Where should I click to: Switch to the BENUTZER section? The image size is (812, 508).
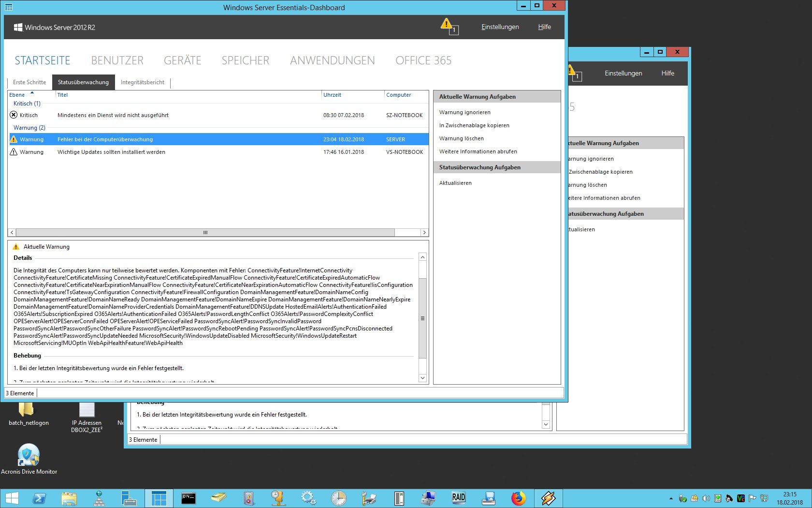[117, 60]
